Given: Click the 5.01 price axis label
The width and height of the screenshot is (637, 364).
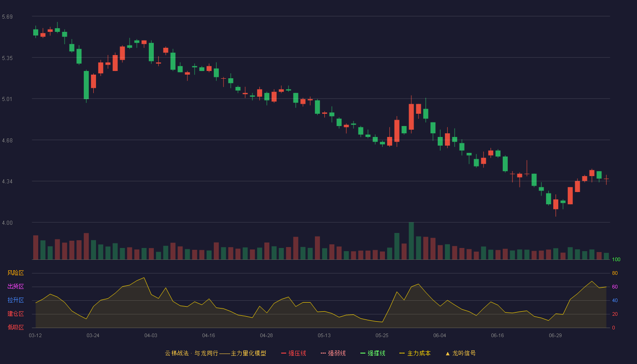Looking at the screenshot, I should pos(7,99).
